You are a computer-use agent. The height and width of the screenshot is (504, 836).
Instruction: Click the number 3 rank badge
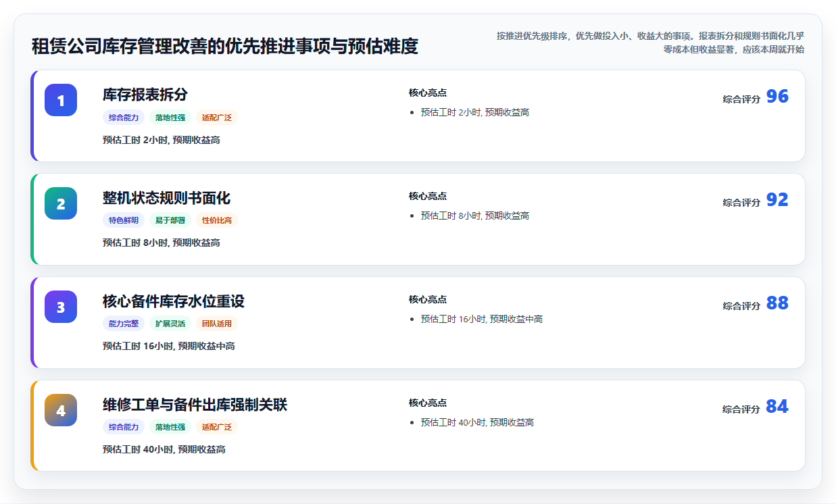(x=61, y=307)
